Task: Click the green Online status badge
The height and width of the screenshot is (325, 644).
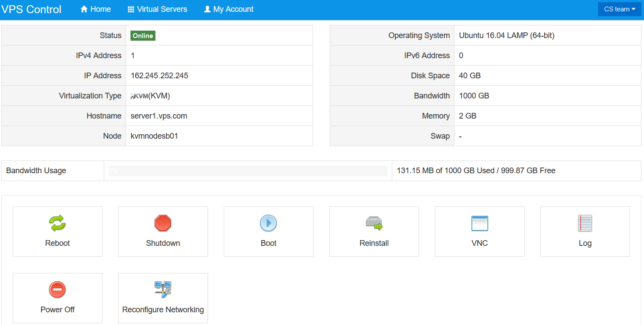Action: pos(143,36)
